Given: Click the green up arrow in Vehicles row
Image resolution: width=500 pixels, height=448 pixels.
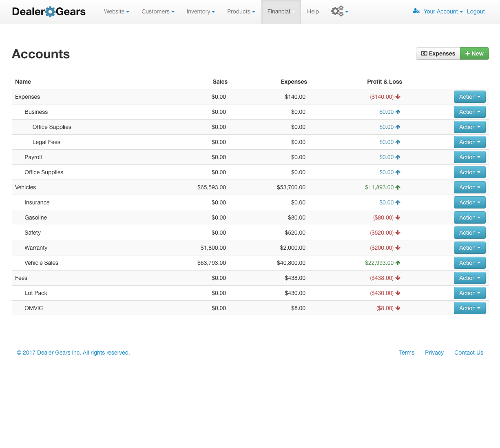Looking at the screenshot, I should coord(398,187).
